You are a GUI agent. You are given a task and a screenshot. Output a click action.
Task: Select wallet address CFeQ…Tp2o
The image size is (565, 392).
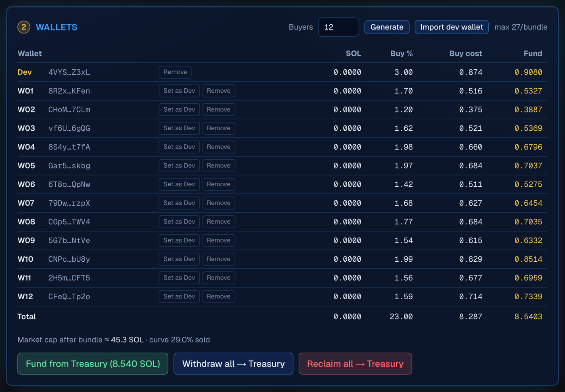[69, 297]
